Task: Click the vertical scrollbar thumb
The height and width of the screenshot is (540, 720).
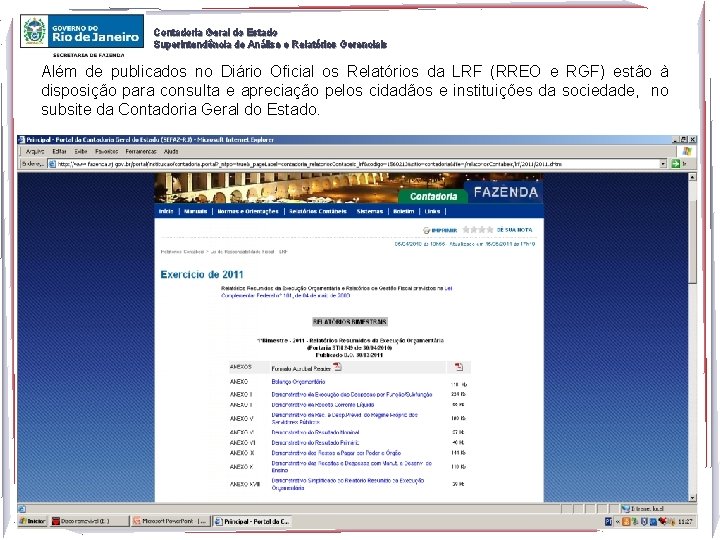Action: (x=692, y=242)
